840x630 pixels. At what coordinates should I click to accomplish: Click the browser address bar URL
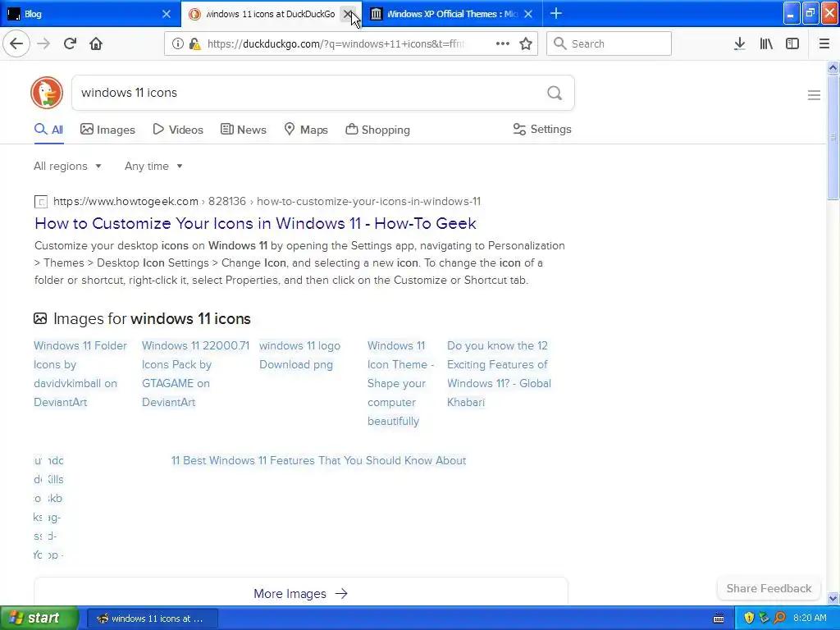[x=336, y=44]
